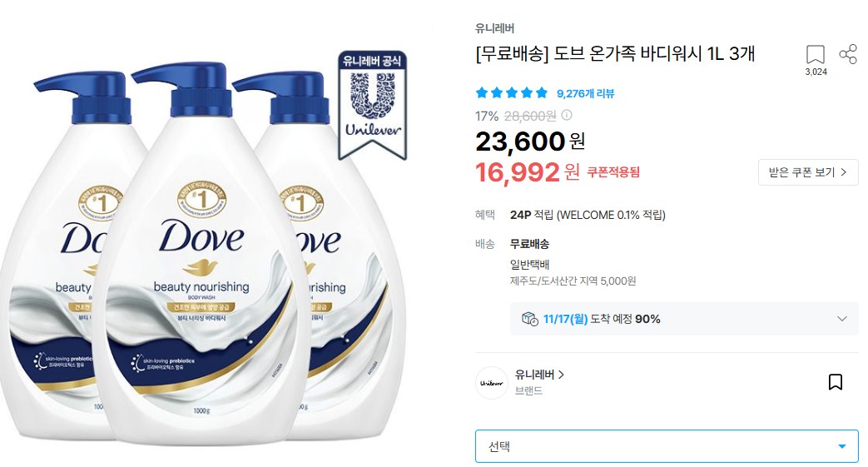The height and width of the screenshot is (467, 868).
Task: Click the Unilever brand round logo
Action: (x=491, y=383)
